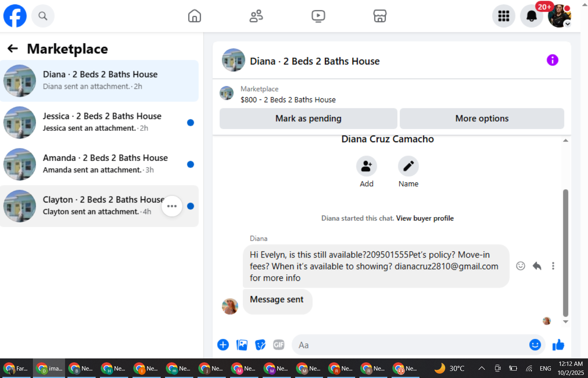Open the emoji picker in message box
Screen dimensions: 588x378
click(535, 345)
